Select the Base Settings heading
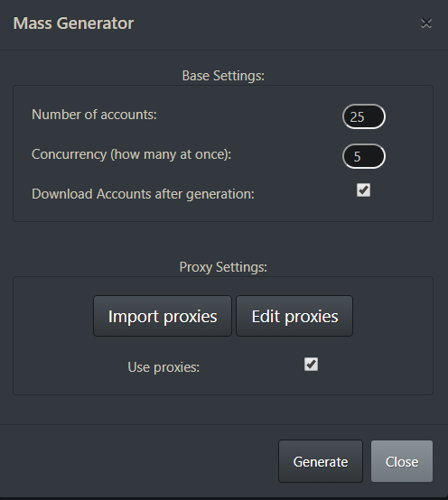Viewport: 448px width, 500px height. (x=223, y=76)
